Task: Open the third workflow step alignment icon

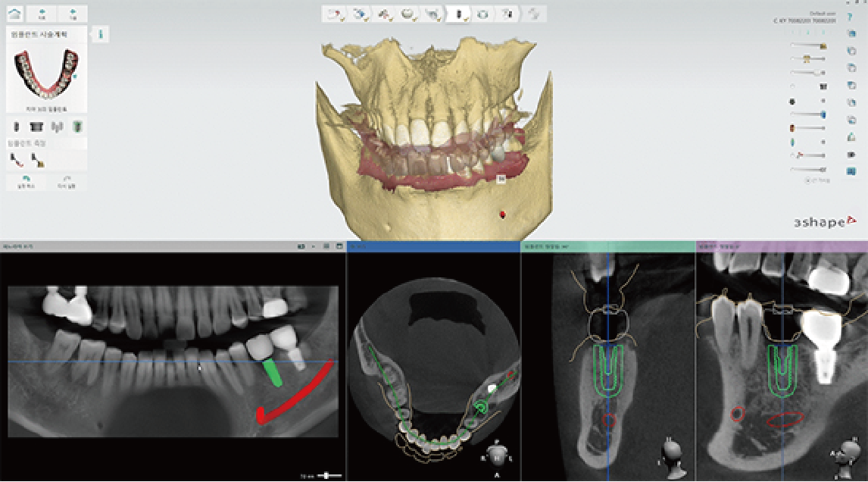Action: pyautogui.click(x=383, y=14)
